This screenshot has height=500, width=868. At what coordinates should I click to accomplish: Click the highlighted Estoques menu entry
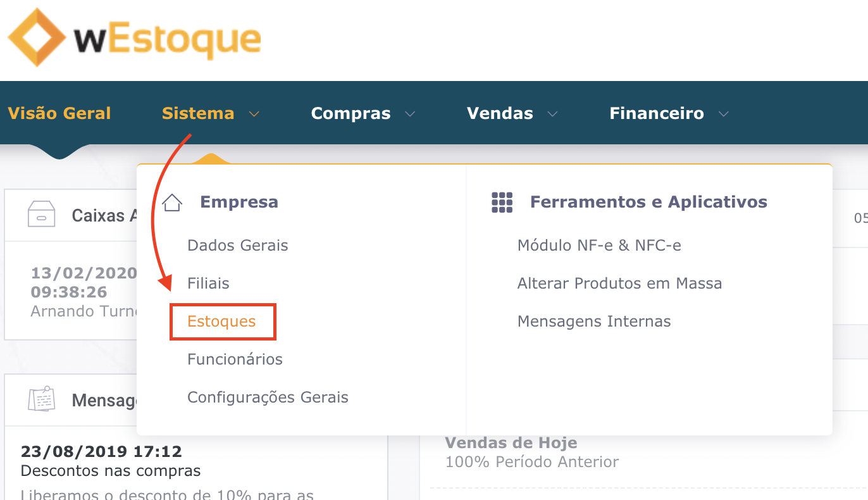tap(222, 322)
